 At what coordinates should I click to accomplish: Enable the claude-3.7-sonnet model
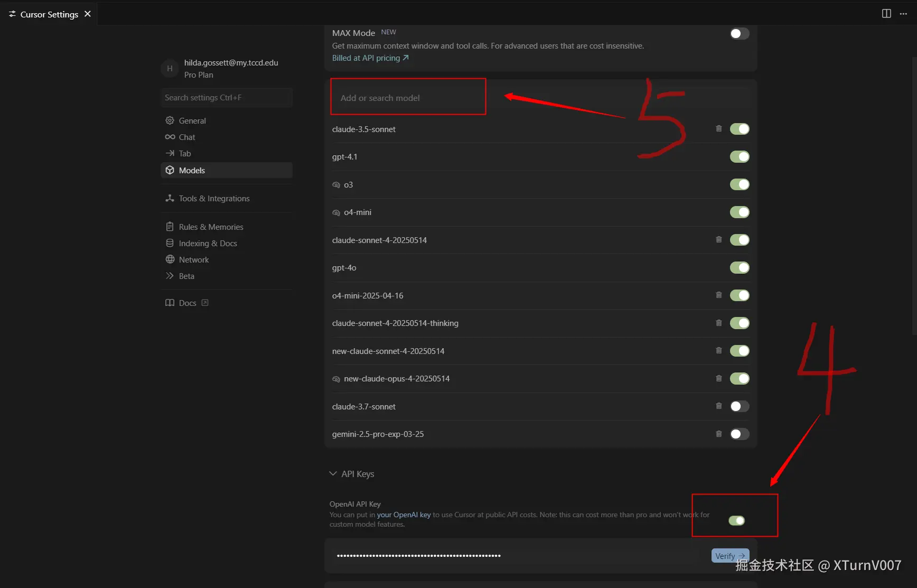[740, 406]
